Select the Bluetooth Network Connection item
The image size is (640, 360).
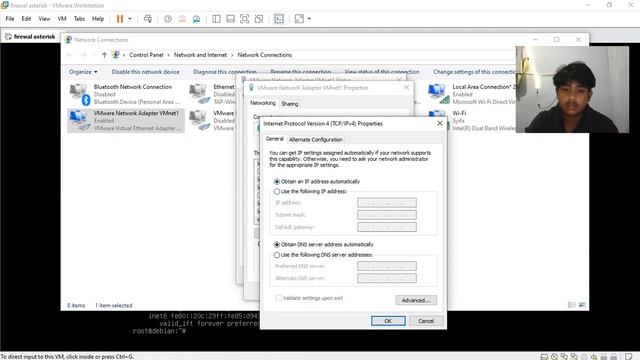click(x=126, y=94)
